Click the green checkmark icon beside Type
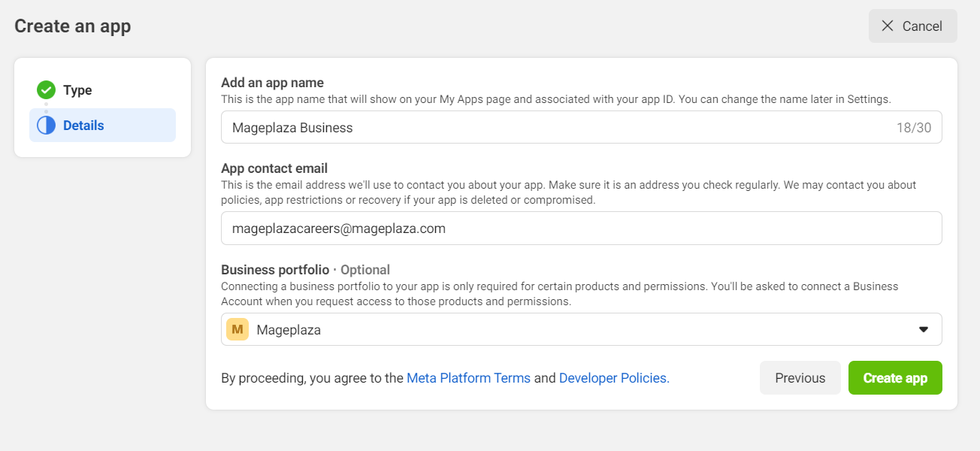This screenshot has width=980, height=451. tap(46, 90)
